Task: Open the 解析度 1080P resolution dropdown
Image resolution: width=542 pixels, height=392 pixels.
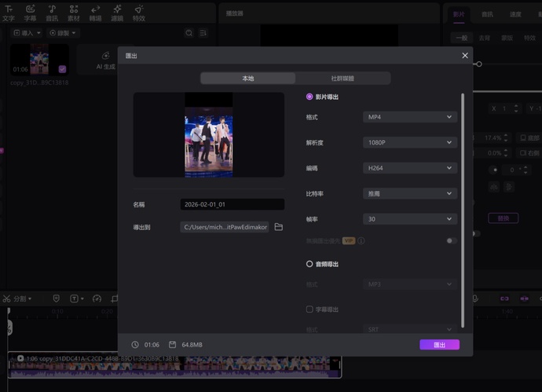Action: pos(410,143)
